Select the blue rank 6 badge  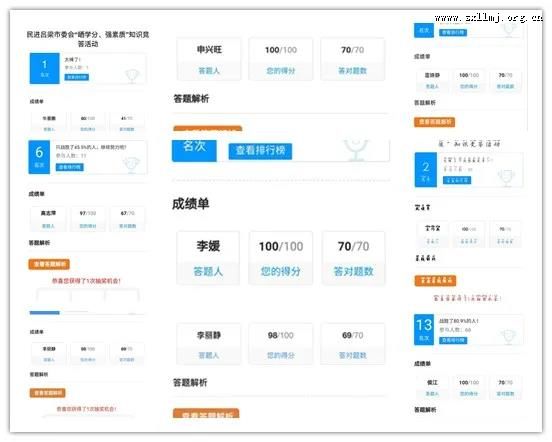pyautogui.click(x=39, y=157)
